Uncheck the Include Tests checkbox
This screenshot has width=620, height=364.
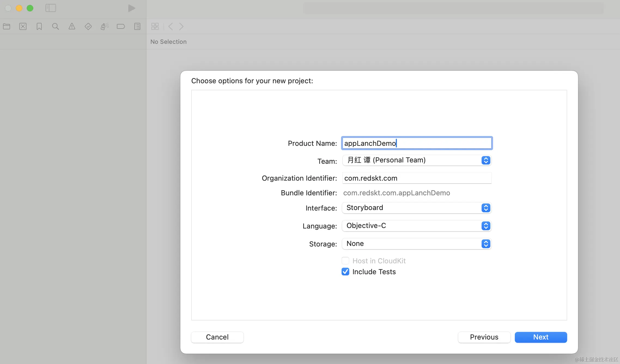pos(345,272)
